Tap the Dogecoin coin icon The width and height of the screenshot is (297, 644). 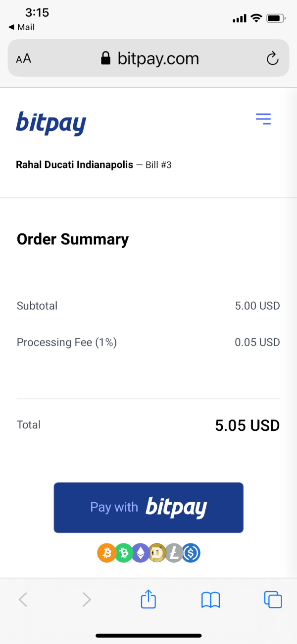click(157, 553)
